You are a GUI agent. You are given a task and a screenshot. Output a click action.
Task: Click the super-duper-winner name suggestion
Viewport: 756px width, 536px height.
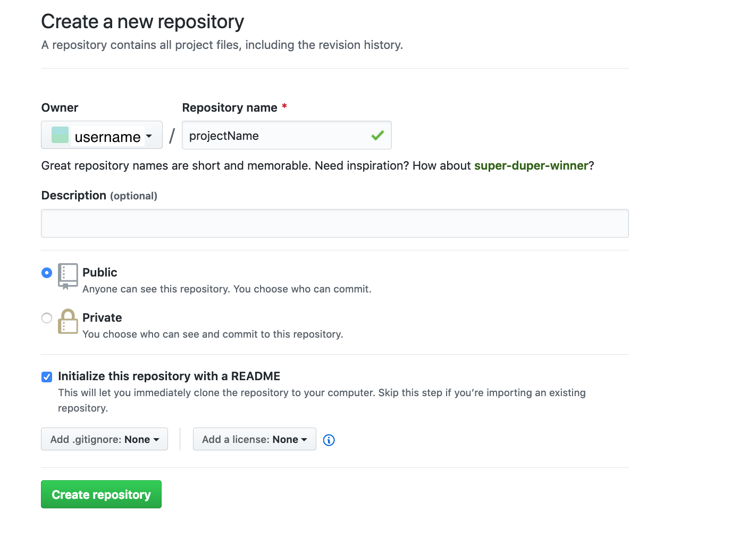[531, 165]
